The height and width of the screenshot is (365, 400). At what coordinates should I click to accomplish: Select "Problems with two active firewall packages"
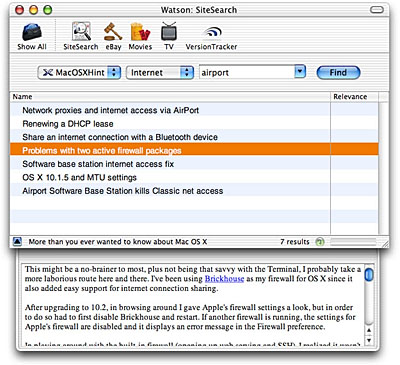[194, 150]
